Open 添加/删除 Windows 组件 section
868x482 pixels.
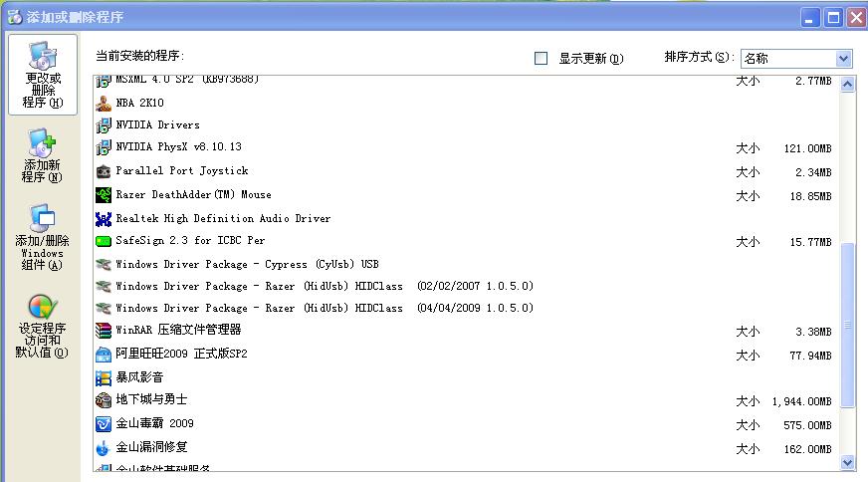pos(42,237)
